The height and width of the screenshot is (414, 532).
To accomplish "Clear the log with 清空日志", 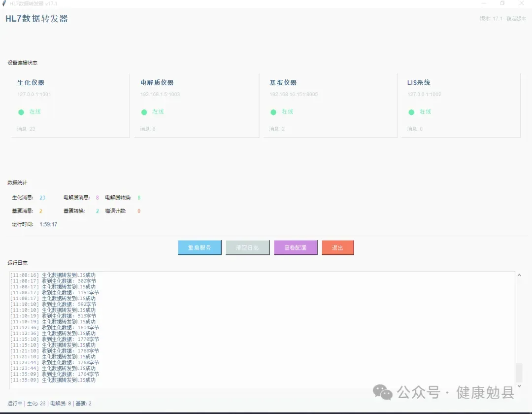I will pyautogui.click(x=248, y=248).
